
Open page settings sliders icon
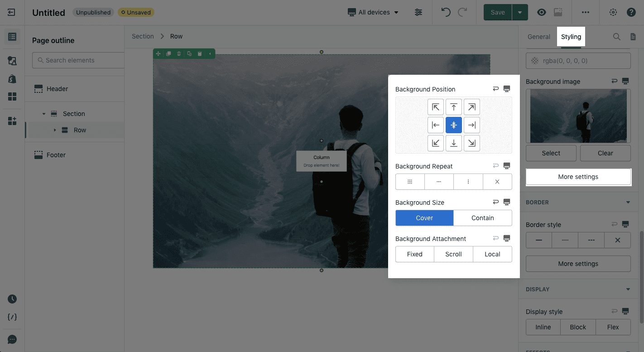point(419,12)
